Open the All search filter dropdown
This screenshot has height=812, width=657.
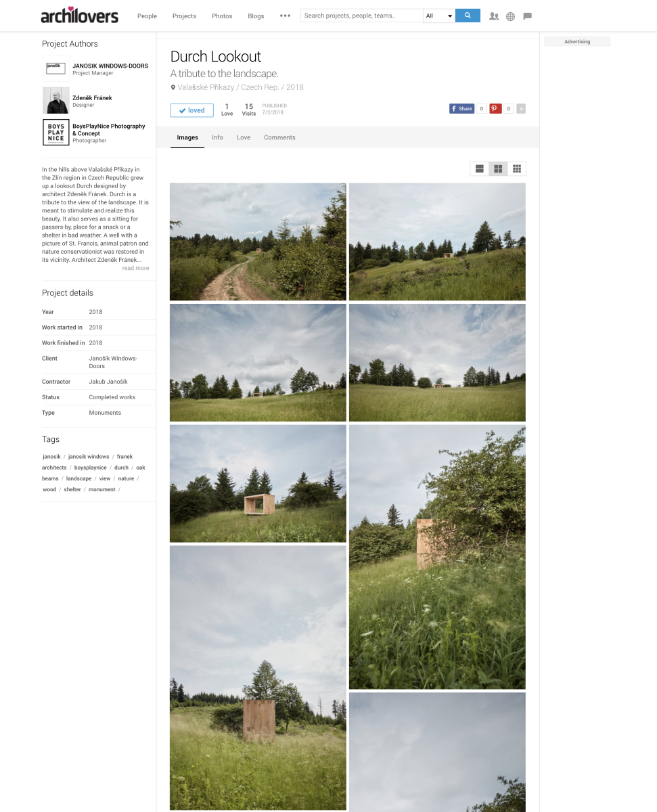(x=439, y=16)
